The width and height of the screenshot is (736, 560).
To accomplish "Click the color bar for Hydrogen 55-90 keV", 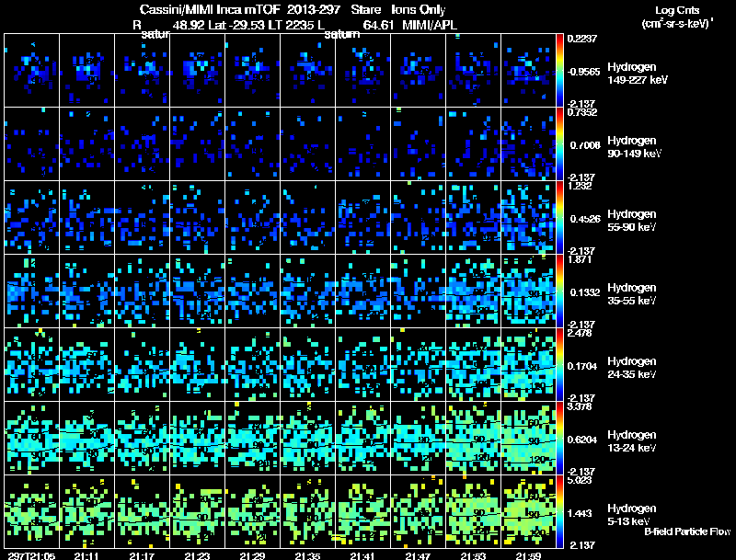I will tap(562, 217).
